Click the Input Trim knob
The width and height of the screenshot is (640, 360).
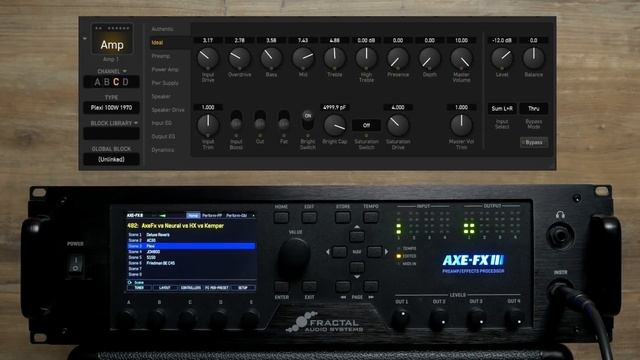coord(208,125)
